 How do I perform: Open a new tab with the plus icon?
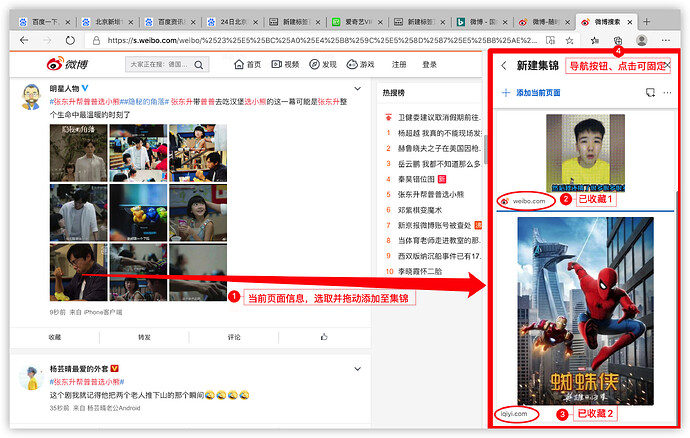646,22
